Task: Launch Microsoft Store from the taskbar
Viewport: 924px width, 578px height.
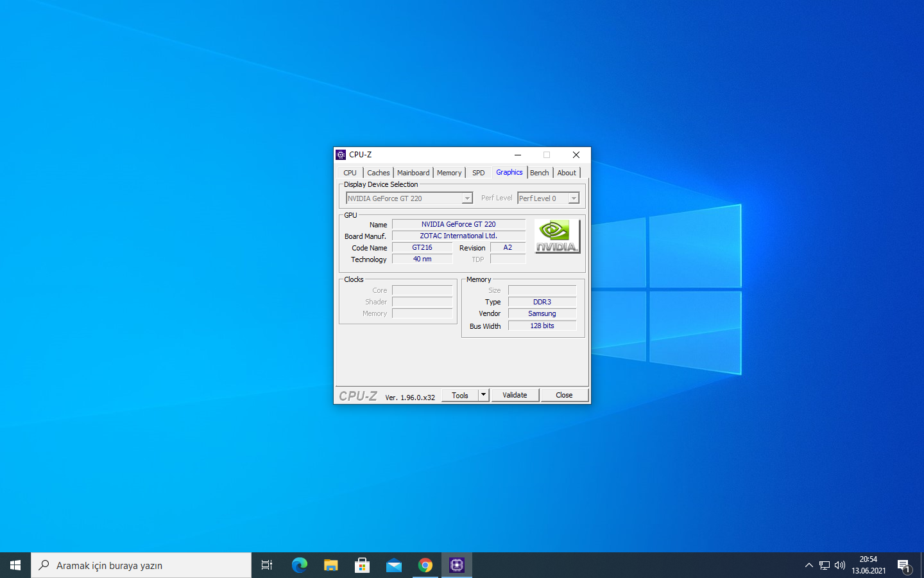Action: [362, 565]
